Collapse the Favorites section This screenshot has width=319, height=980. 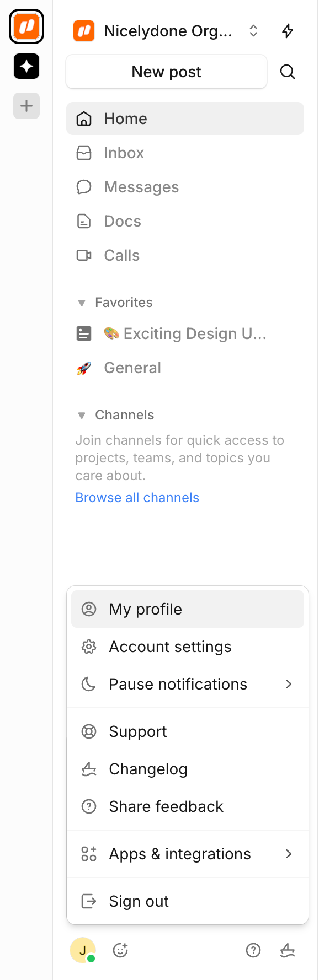tap(81, 303)
